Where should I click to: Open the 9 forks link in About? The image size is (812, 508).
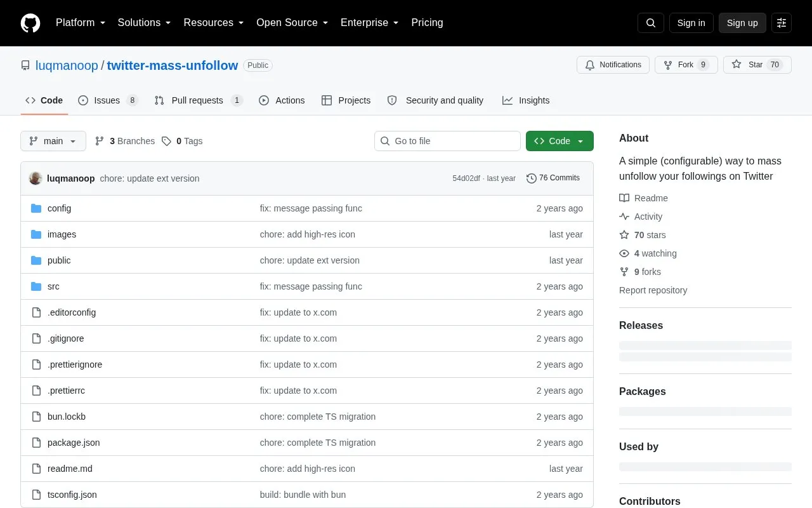(640, 272)
